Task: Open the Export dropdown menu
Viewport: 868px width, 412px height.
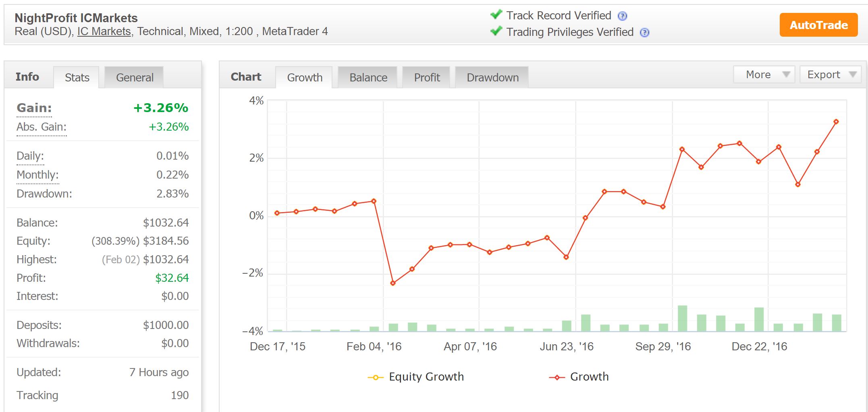Action: click(830, 75)
